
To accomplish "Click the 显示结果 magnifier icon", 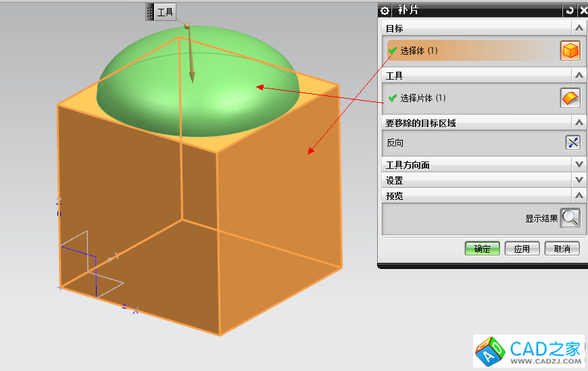I will tap(570, 218).
